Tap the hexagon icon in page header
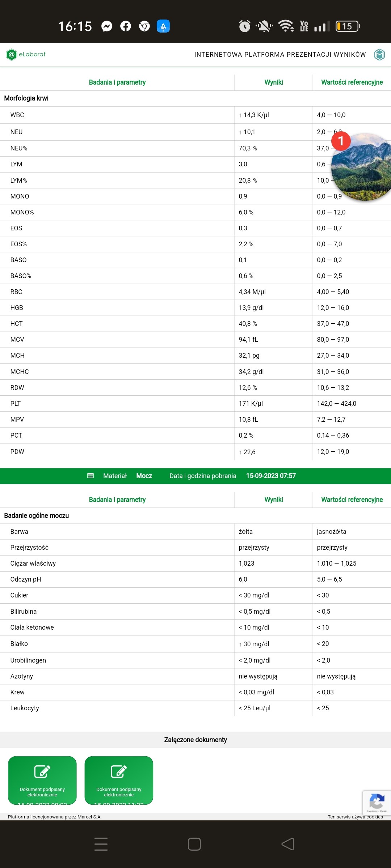The width and height of the screenshot is (391, 868). point(379,55)
